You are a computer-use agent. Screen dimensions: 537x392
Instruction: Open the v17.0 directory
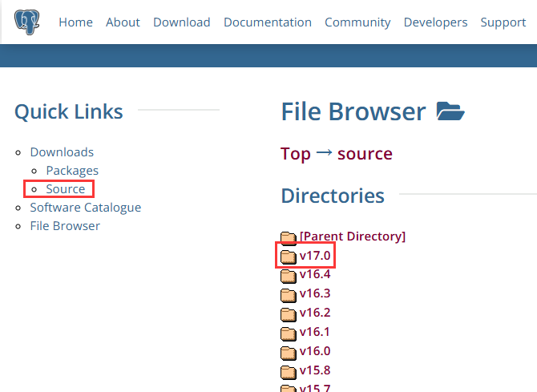[x=315, y=256]
